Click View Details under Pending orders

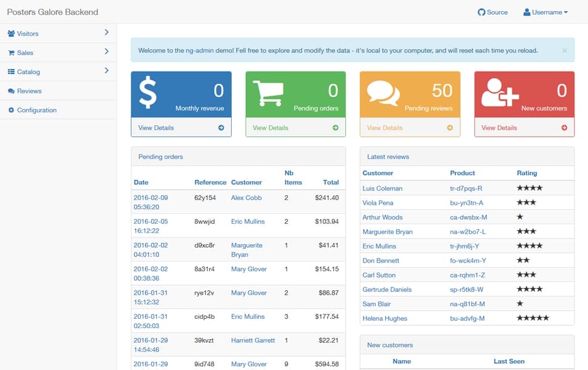click(270, 128)
